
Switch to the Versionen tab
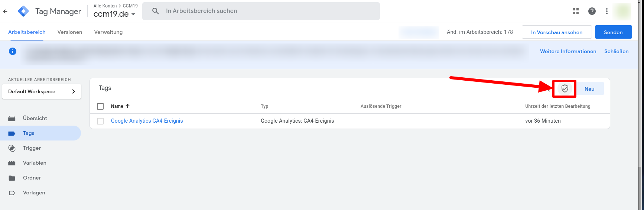point(70,32)
